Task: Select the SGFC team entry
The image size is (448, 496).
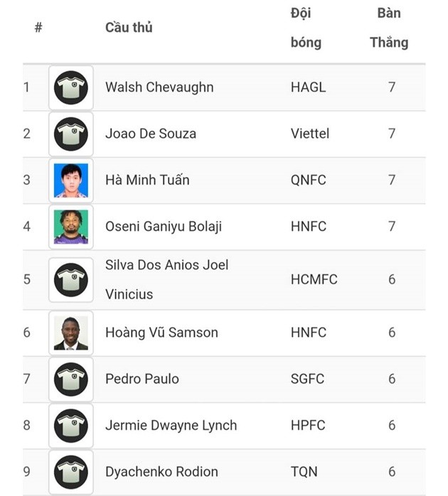Action: click(x=307, y=379)
